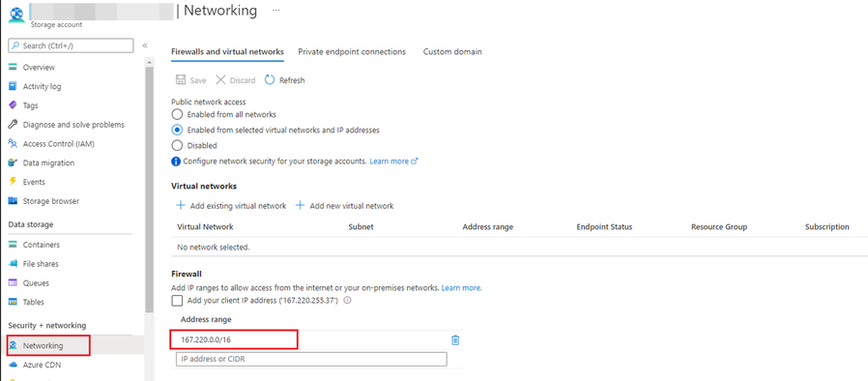
Task: Collapse the sidebar with double chevron
Action: (x=145, y=45)
